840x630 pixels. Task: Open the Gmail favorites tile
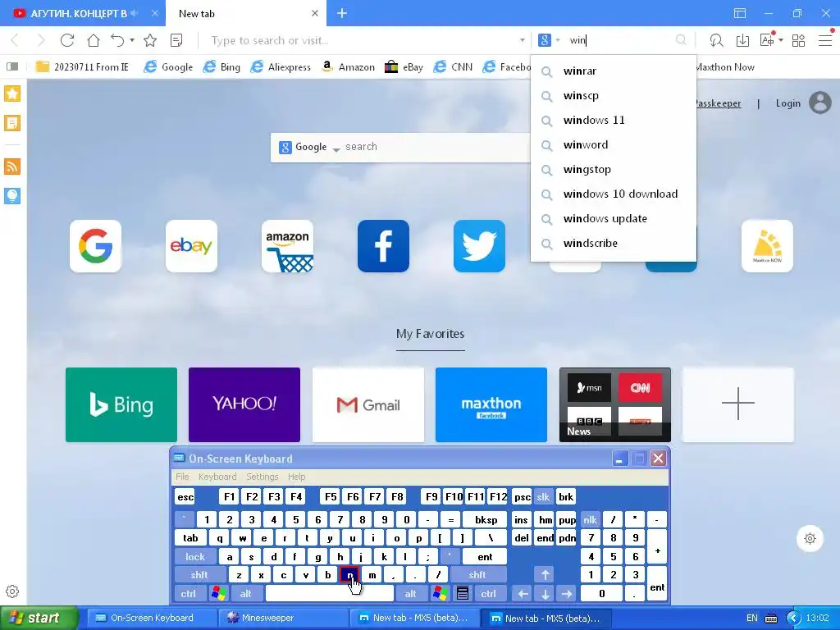pyautogui.click(x=368, y=405)
